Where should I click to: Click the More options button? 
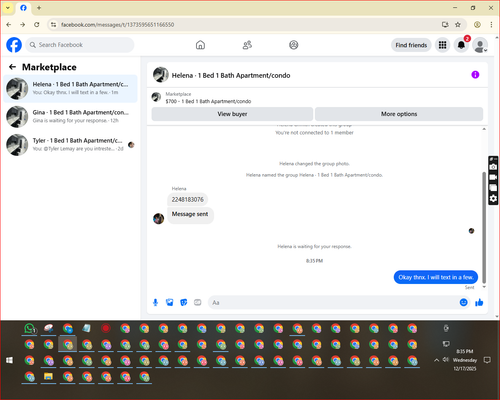pyautogui.click(x=399, y=114)
